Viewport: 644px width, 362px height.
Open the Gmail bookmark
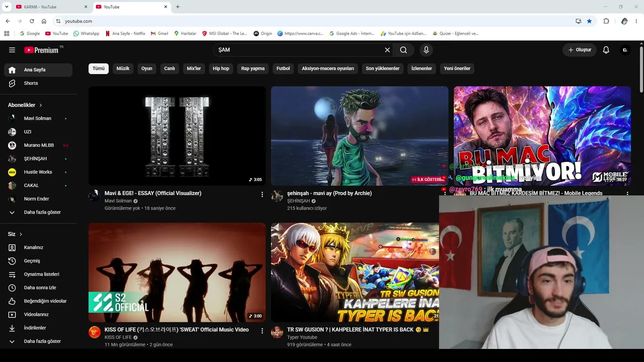click(159, 33)
